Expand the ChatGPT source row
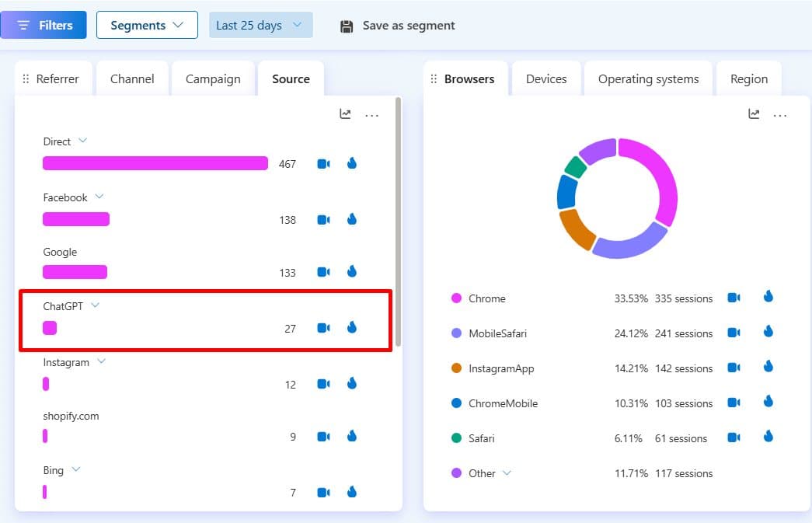Viewport: 812px width, 523px height. click(x=96, y=305)
